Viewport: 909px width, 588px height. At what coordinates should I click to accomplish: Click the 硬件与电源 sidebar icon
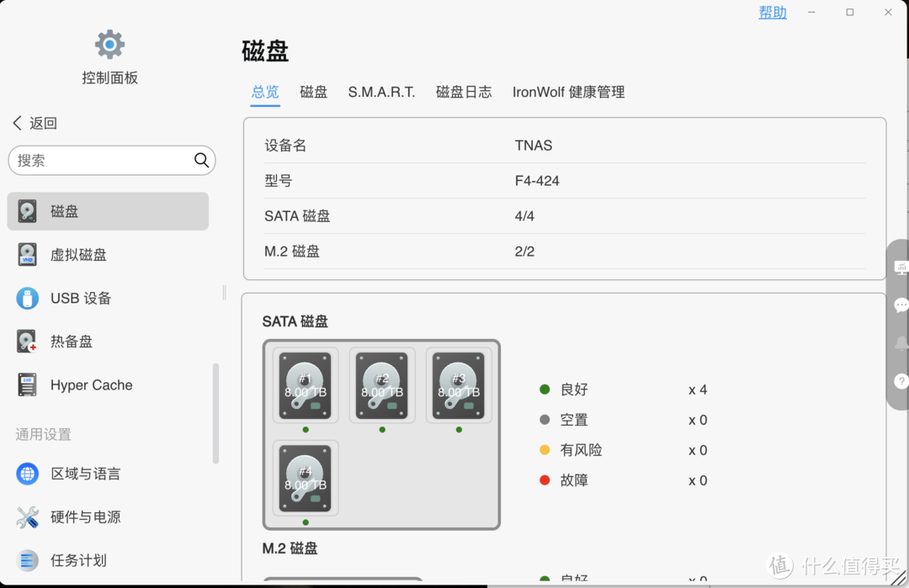[85, 516]
